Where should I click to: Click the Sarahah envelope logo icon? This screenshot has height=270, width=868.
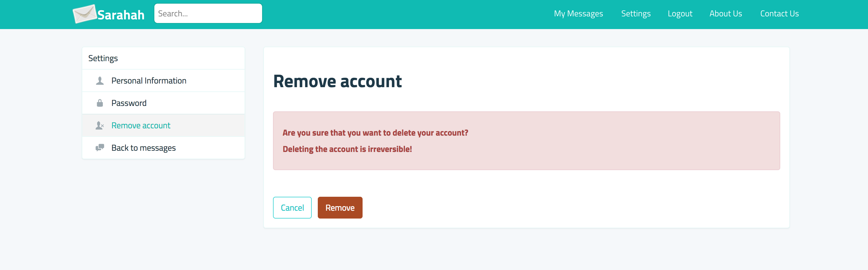[x=84, y=14]
